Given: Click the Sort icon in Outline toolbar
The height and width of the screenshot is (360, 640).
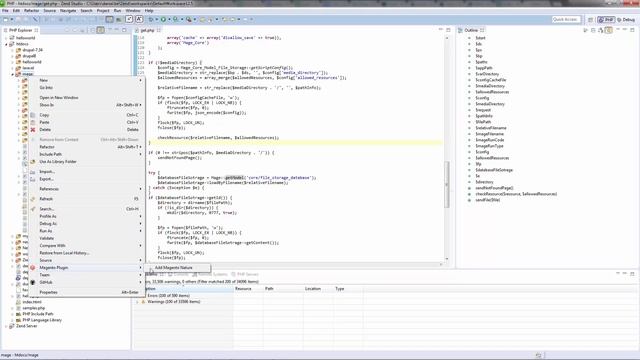Looking at the screenshot, I should pyautogui.click(x=600, y=30).
